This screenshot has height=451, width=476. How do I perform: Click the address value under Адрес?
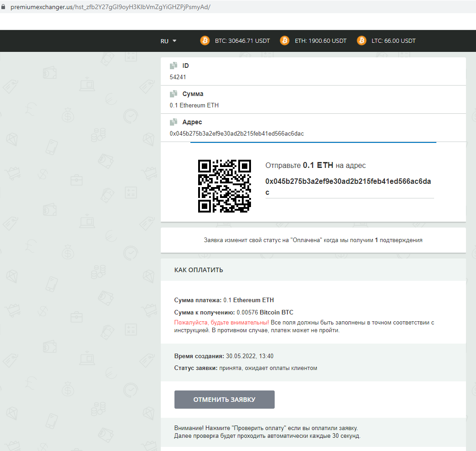pyautogui.click(x=236, y=133)
